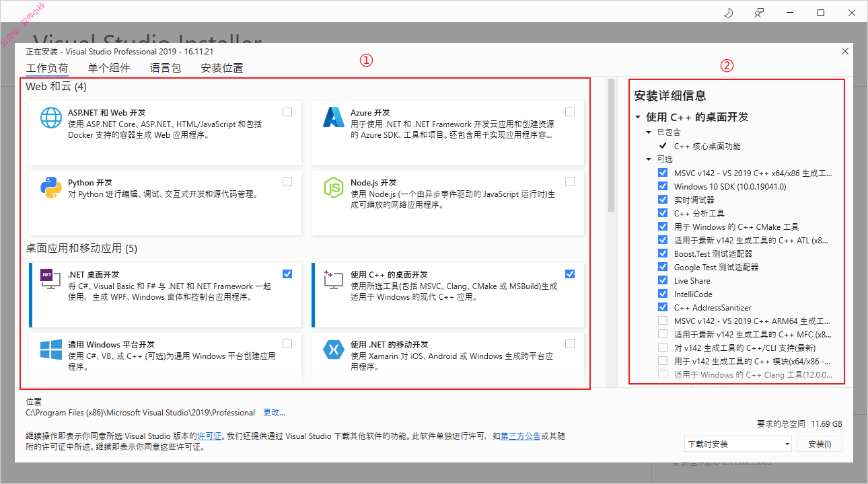Uncheck C++ 分析工具 option
The width and height of the screenshot is (868, 484).
[663, 213]
